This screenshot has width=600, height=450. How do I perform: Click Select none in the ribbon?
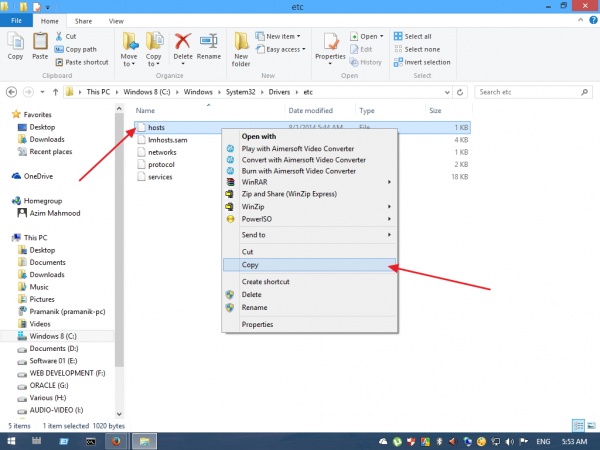coord(417,49)
